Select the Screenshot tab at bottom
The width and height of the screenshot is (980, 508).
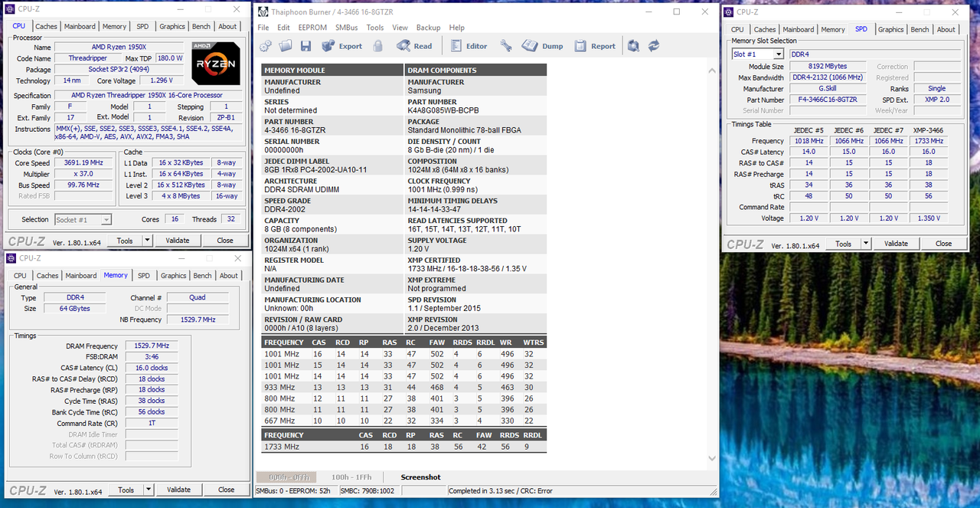(x=420, y=477)
